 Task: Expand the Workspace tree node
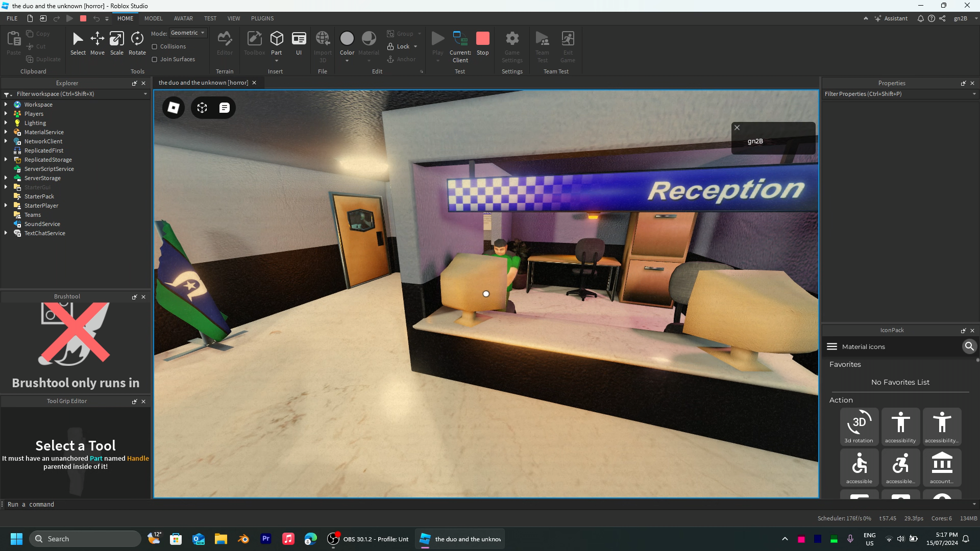pyautogui.click(x=6, y=105)
